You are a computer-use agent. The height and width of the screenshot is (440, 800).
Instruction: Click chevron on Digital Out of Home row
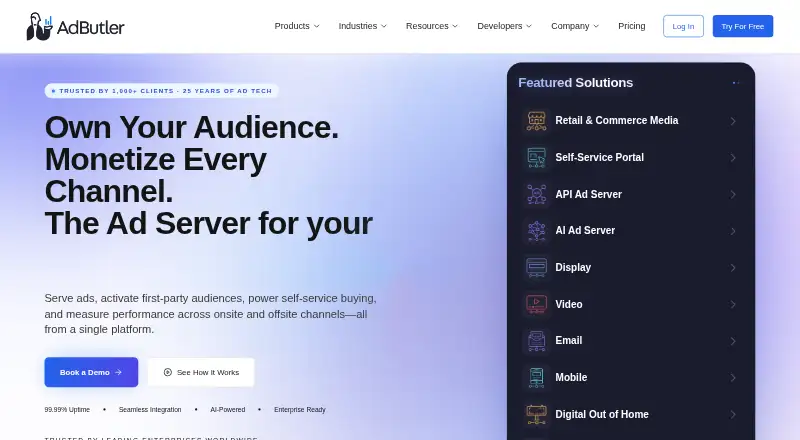coord(733,414)
